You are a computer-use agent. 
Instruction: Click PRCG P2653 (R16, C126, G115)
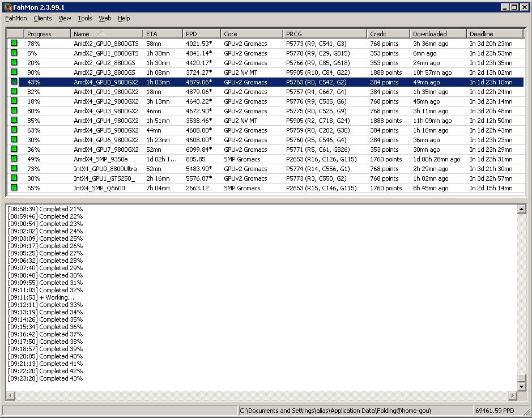321,159
